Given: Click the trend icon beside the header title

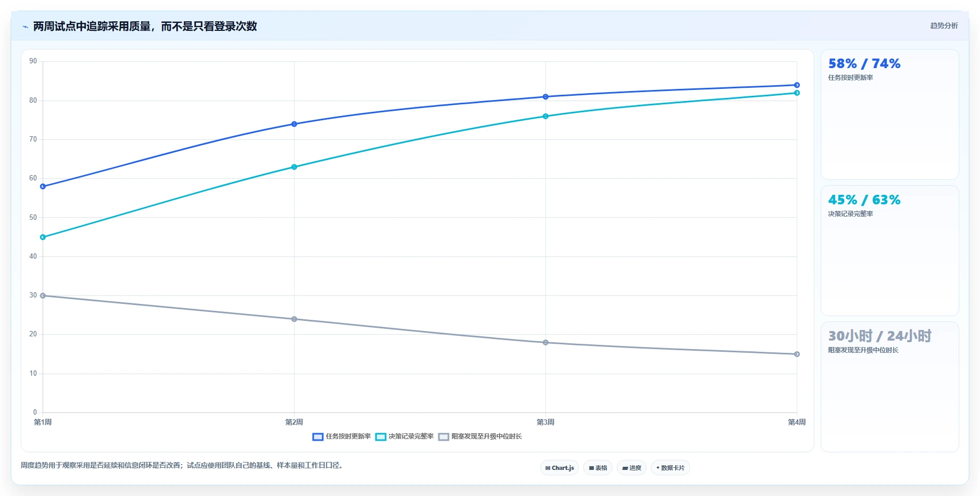Looking at the screenshot, I should coord(25,27).
